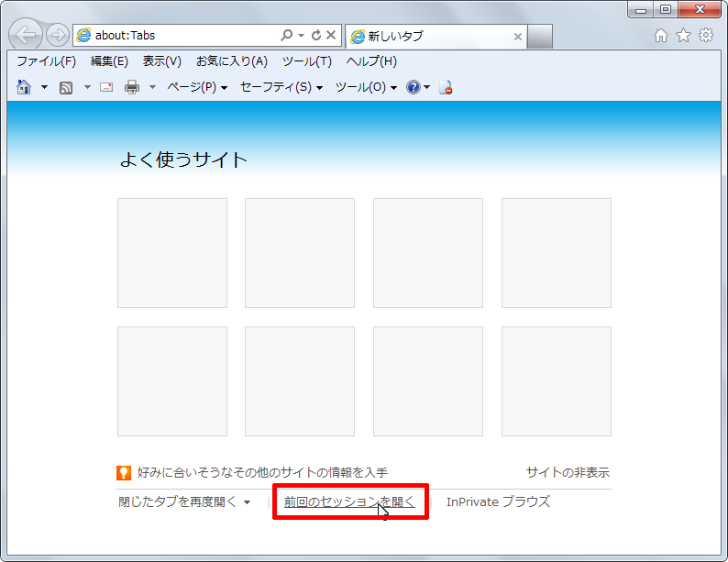Click サイトの非表示 link

[568, 472]
